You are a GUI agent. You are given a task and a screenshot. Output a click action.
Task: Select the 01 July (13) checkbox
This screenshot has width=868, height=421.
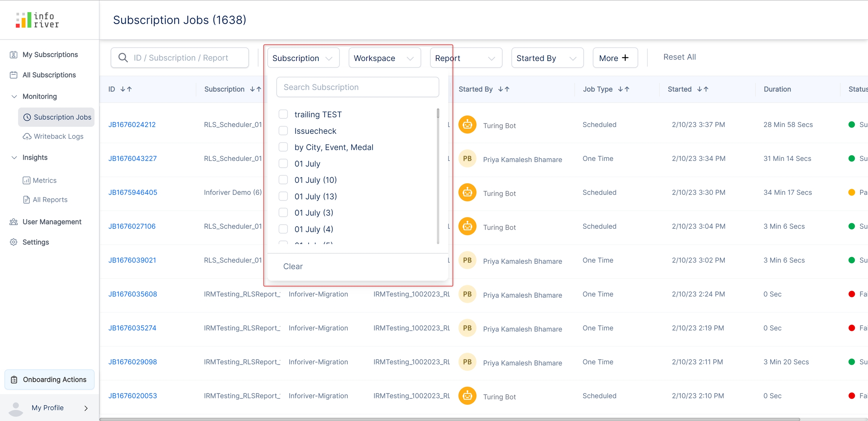coord(283,196)
